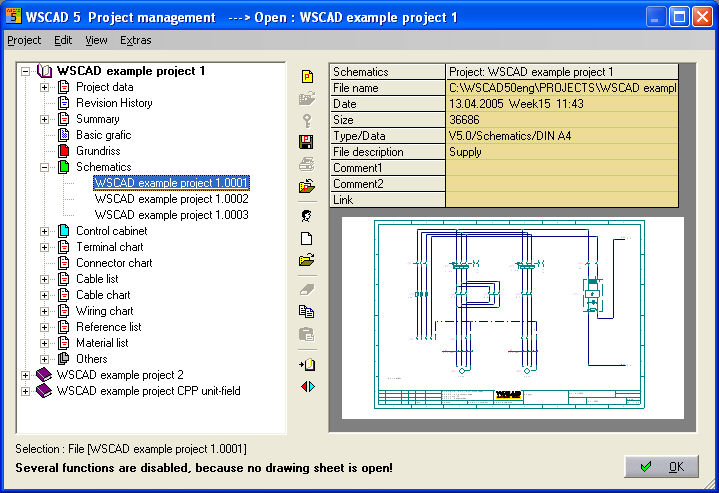This screenshot has width=719, height=493.
Task: Click the WSCAD 5 title bar app icon
Action: 13,16
